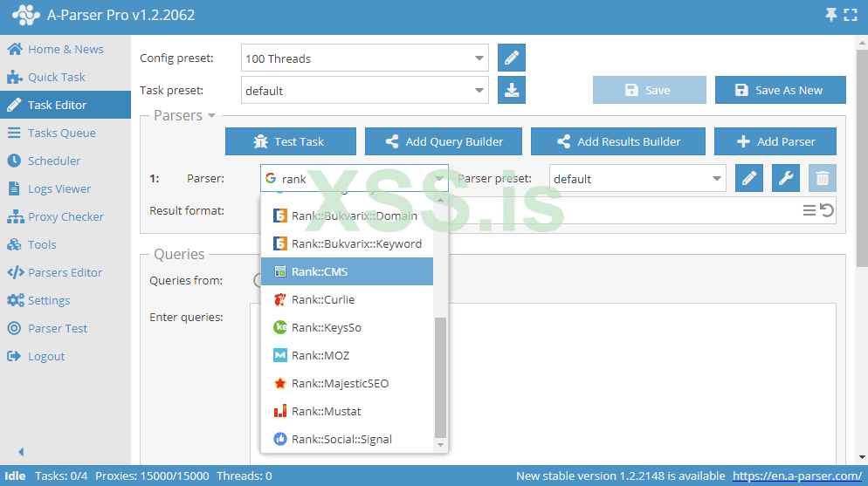
Task: Go to Tasks Queue
Action: click(65, 133)
